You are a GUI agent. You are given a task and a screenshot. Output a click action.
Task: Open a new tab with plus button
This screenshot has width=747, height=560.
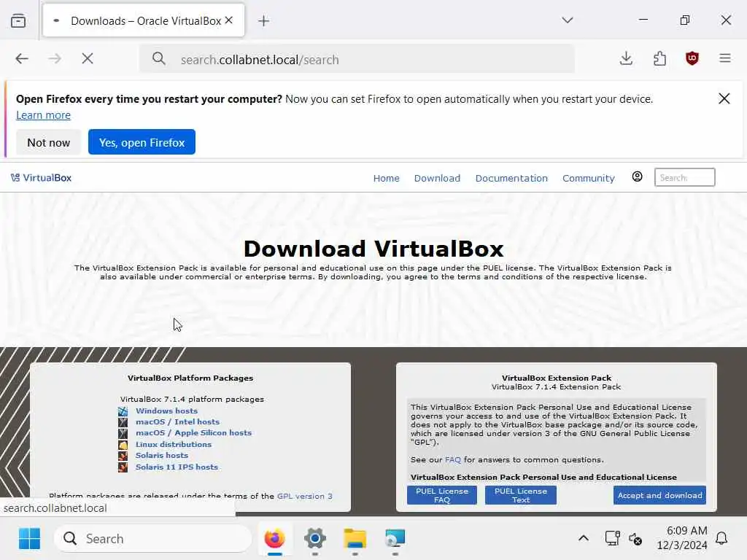pyautogui.click(x=263, y=20)
